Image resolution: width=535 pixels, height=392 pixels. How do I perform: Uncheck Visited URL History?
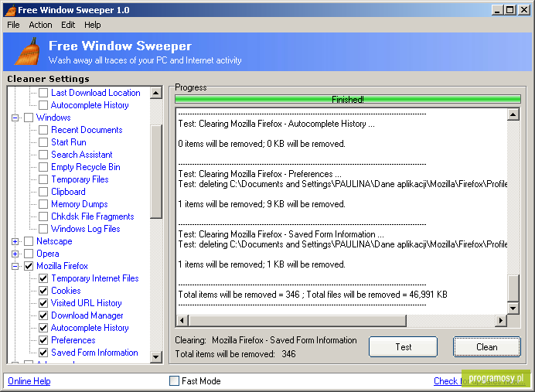pos(43,303)
